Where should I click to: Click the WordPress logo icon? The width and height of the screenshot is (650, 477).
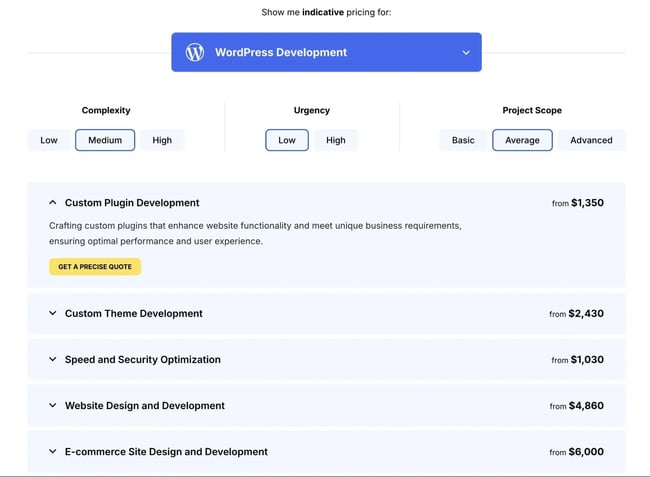point(195,52)
